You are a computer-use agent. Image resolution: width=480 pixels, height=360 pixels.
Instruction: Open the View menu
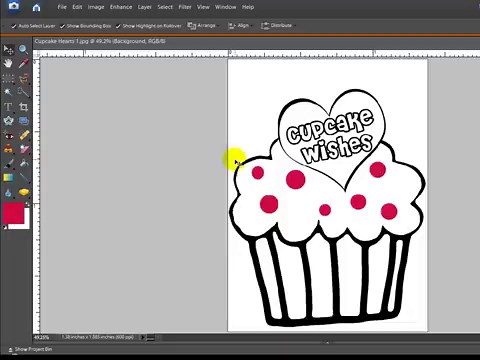203,7
